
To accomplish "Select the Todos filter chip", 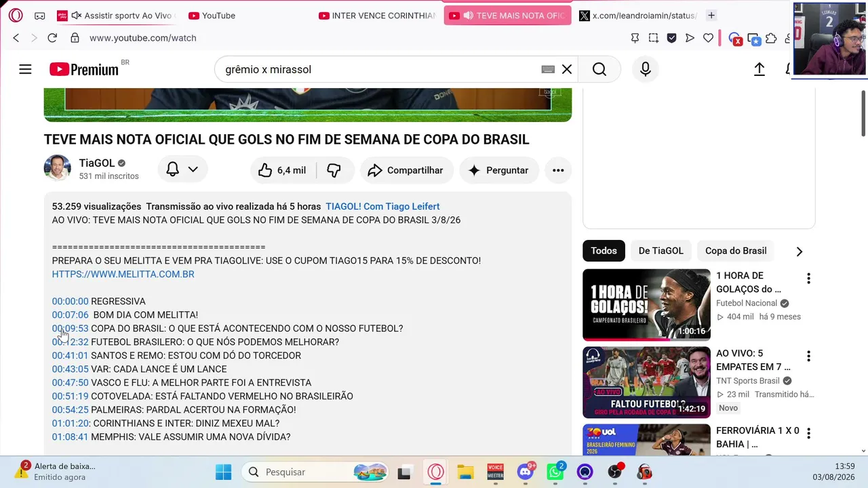I will pos(604,251).
